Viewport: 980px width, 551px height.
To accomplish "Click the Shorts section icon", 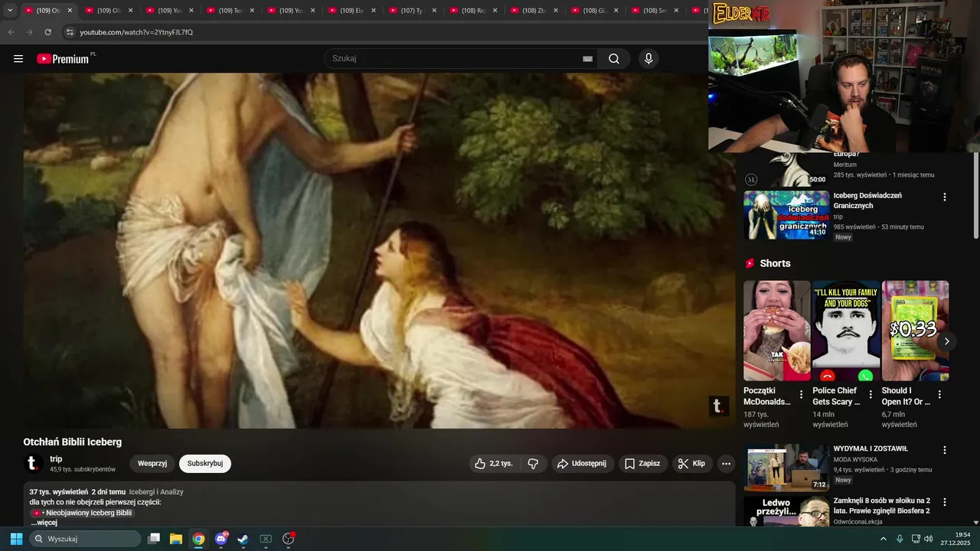I will pyautogui.click(x=750, y=263).
